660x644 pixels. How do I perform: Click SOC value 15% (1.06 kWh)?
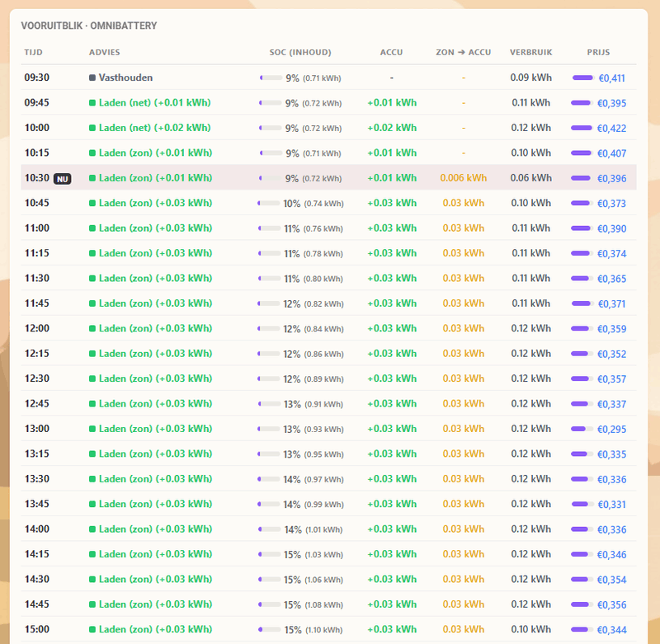pyautogui.click(x=313, y=580)
